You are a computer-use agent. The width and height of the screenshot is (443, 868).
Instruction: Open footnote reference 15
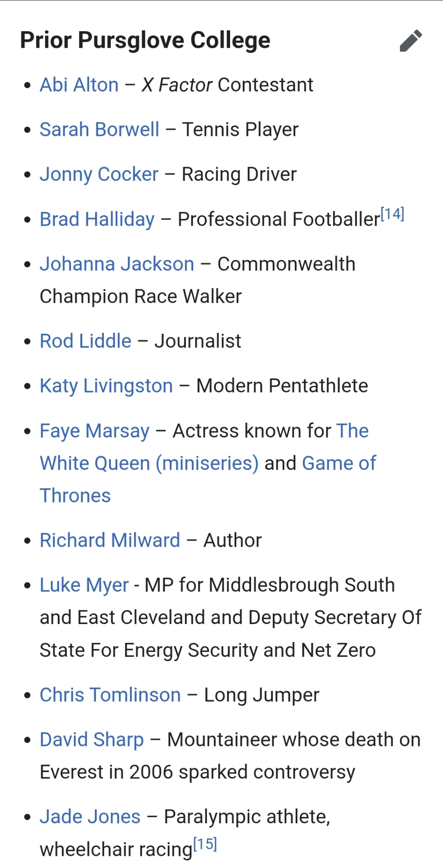coord(205,844)
